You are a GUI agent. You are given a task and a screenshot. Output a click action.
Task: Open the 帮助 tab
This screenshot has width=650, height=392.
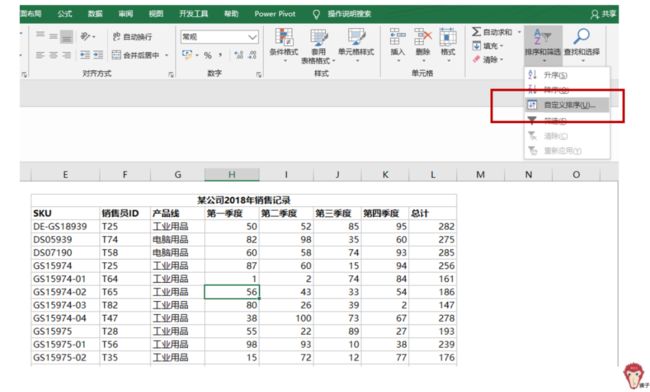coord(231,14)
